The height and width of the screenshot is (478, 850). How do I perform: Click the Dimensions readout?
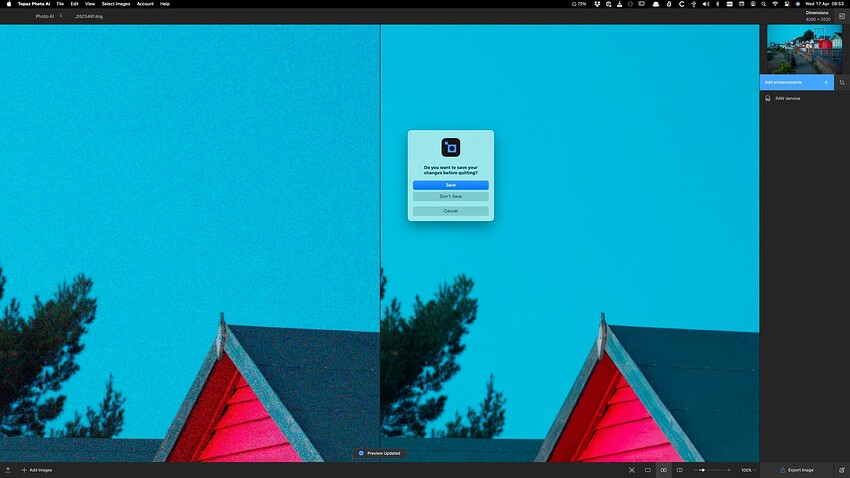click(x=817, y=16)
